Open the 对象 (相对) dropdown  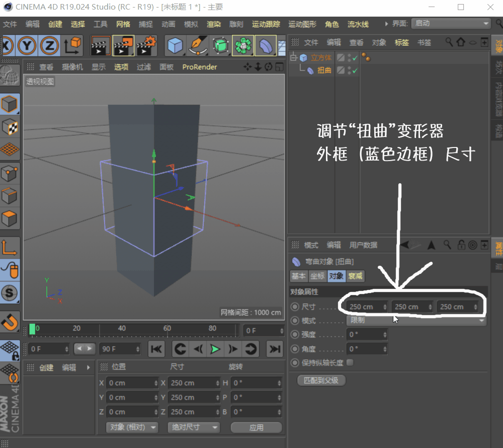[132, 427]
